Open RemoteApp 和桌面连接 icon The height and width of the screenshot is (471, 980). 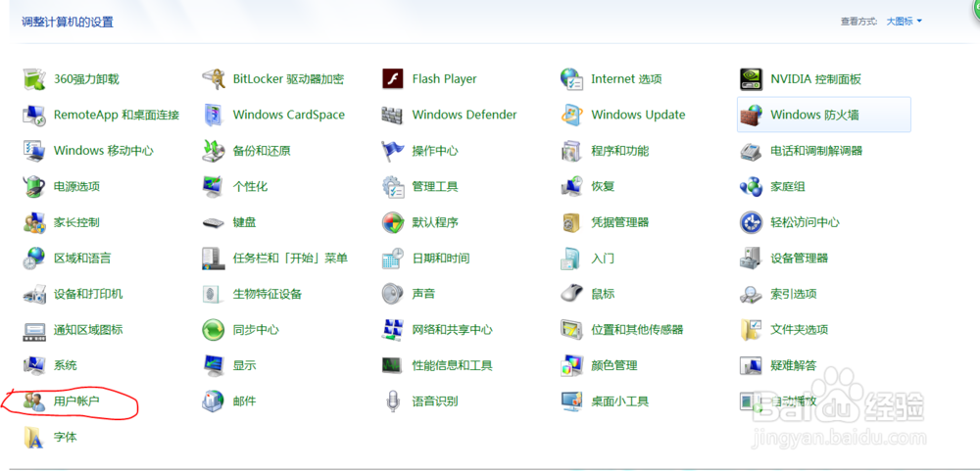[34, 115]
